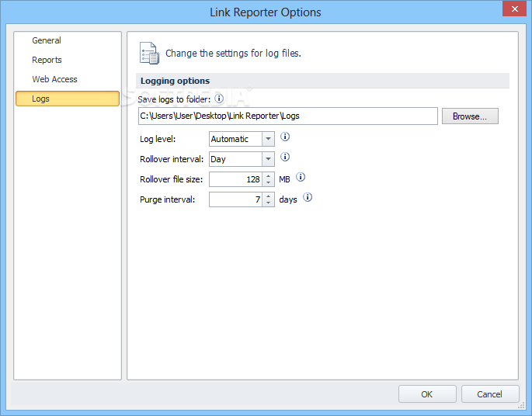Open the Web Access options page

click(68, 79)
